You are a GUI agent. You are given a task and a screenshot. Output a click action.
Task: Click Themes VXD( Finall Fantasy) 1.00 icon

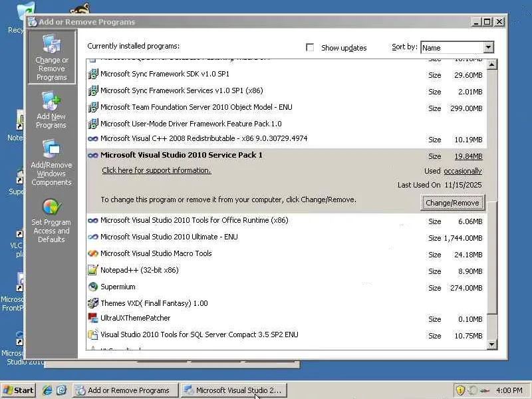pyautogui.click(x=93, y=303)
